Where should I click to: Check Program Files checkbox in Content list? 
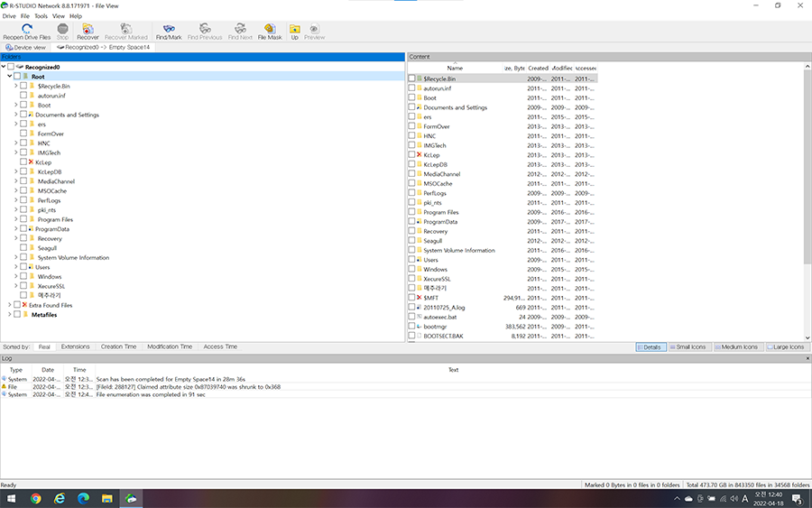tap(411, 212)
